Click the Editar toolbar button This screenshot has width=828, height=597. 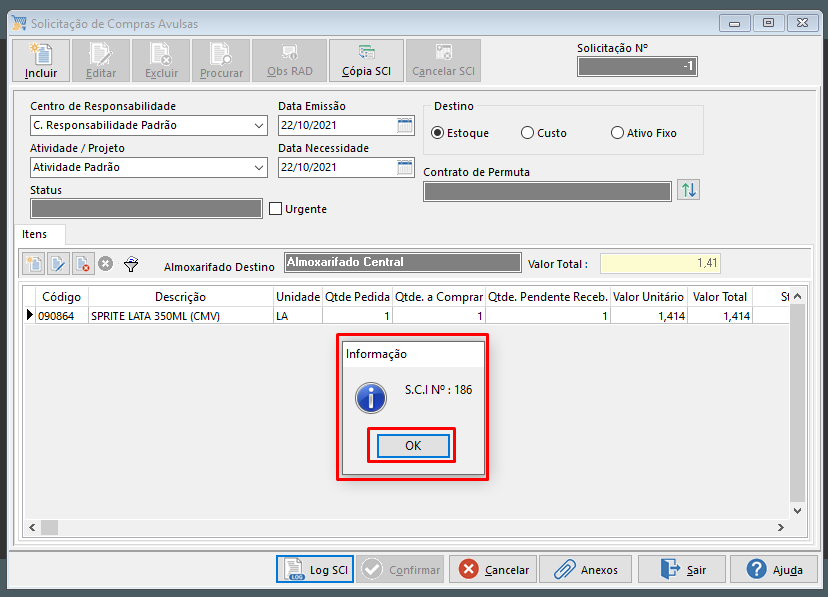[101, 60]
